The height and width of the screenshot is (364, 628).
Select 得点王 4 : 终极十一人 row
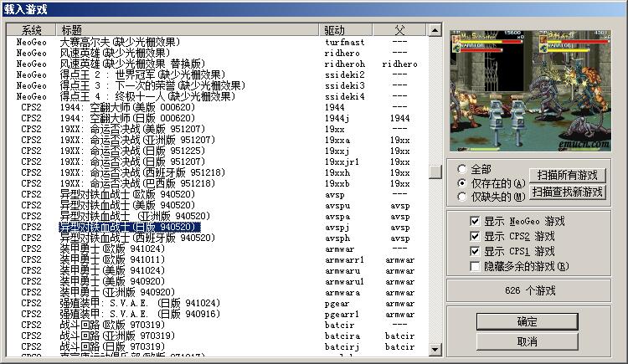tap(216, 96)
